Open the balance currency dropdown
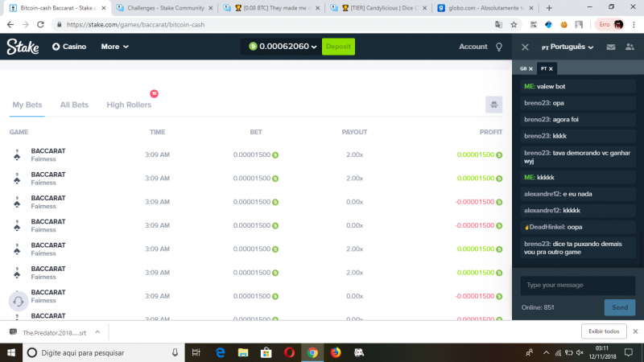Screen dimensions: 644x362 282,47
